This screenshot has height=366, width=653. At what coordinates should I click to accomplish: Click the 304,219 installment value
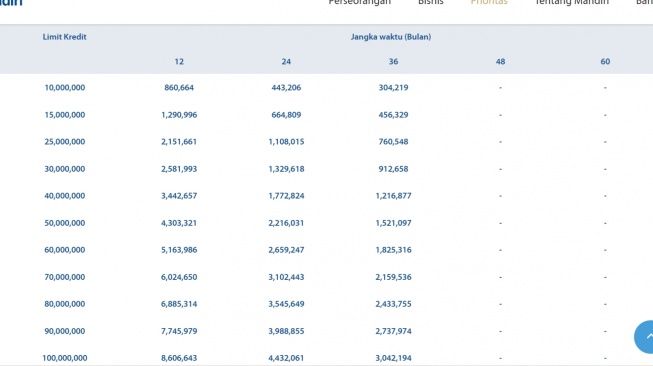point(394,87)
